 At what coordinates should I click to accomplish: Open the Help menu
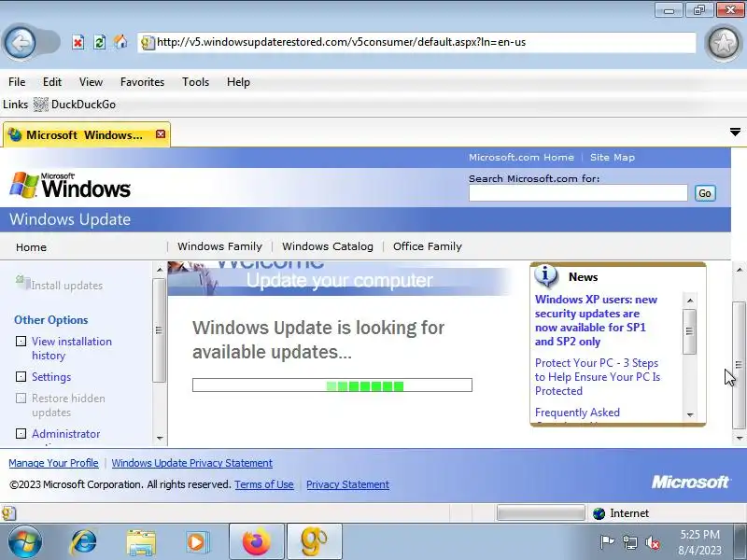(238, 82)
